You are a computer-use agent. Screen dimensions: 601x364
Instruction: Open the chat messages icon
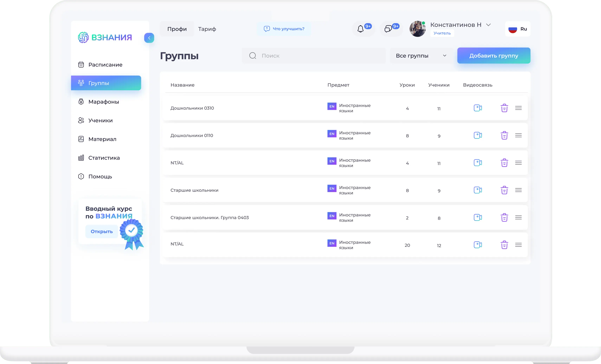[x=388, y=29]
